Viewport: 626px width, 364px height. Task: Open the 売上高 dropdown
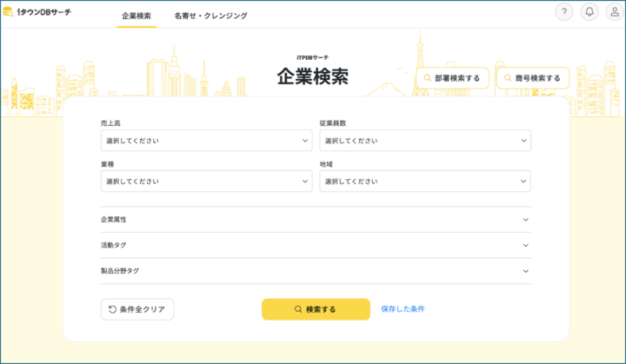point(205,140)
